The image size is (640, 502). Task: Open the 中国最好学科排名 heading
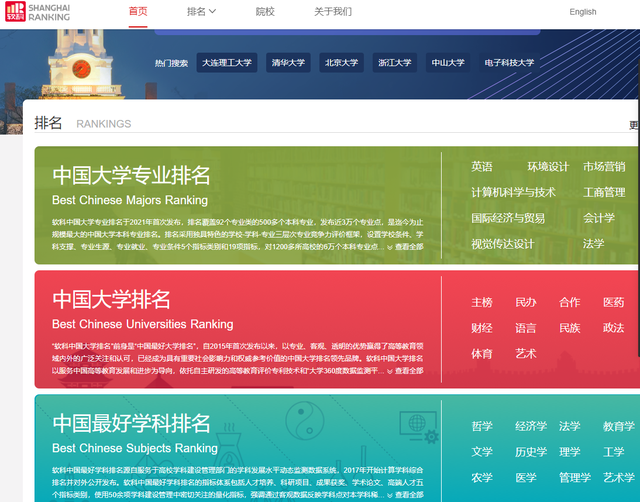[x=131, y=424]
